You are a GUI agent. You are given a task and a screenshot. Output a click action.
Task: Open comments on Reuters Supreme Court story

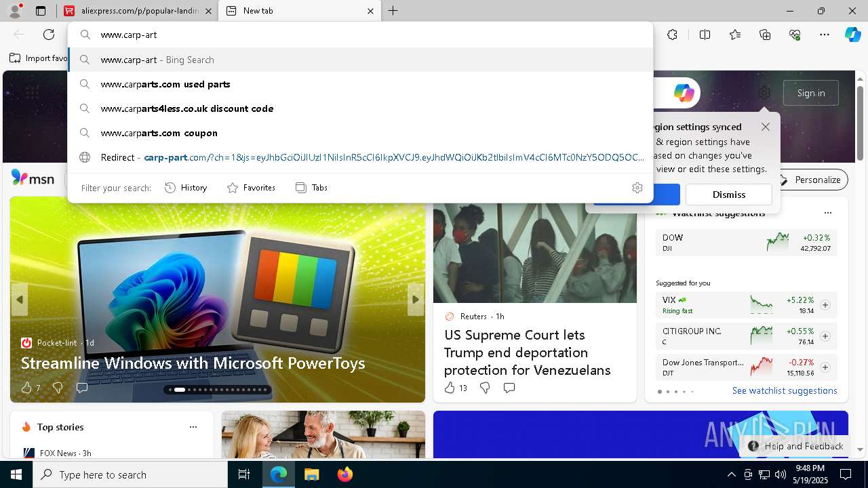(509, 388)
